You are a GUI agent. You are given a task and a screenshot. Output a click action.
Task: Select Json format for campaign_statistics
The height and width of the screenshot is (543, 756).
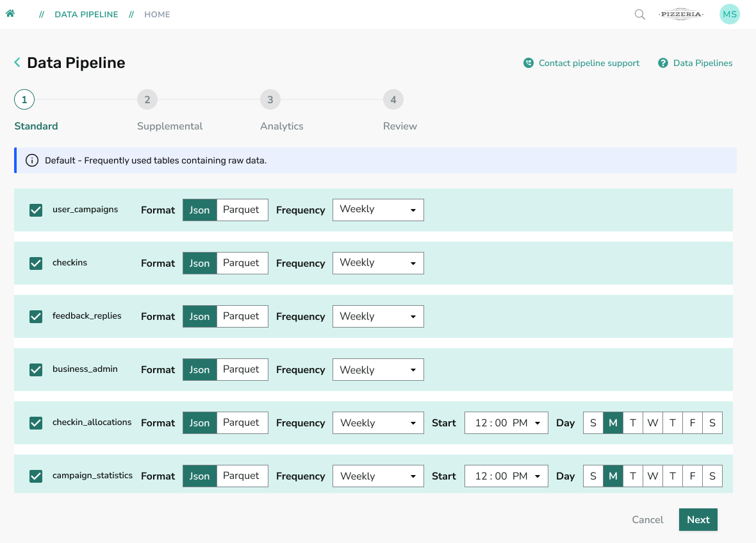click(200, 476)
